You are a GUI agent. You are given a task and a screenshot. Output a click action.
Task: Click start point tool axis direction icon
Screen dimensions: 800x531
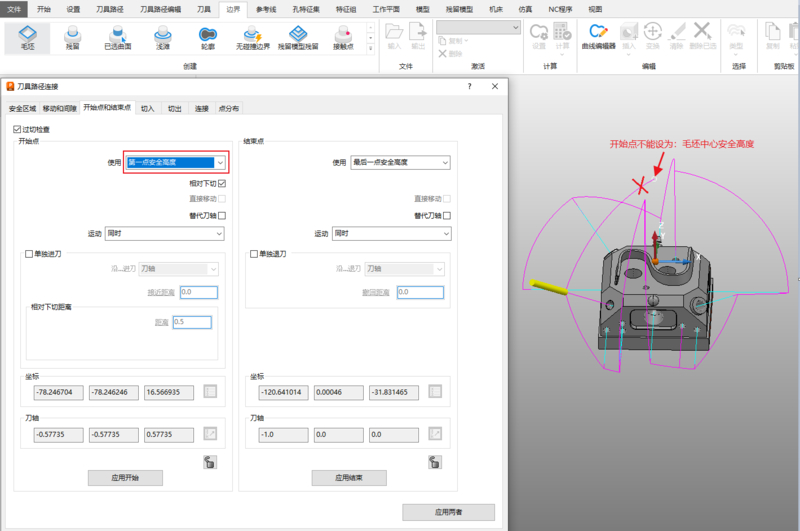click(x=210, y=434)
